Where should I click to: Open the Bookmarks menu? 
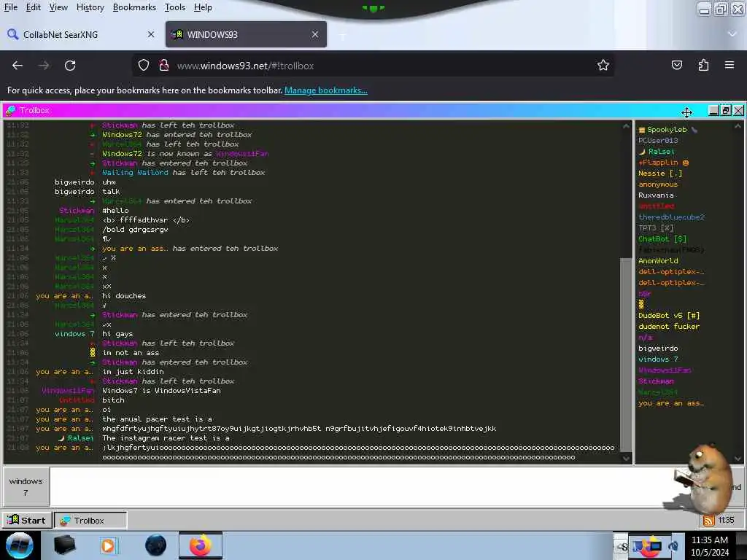coord(134,7)
